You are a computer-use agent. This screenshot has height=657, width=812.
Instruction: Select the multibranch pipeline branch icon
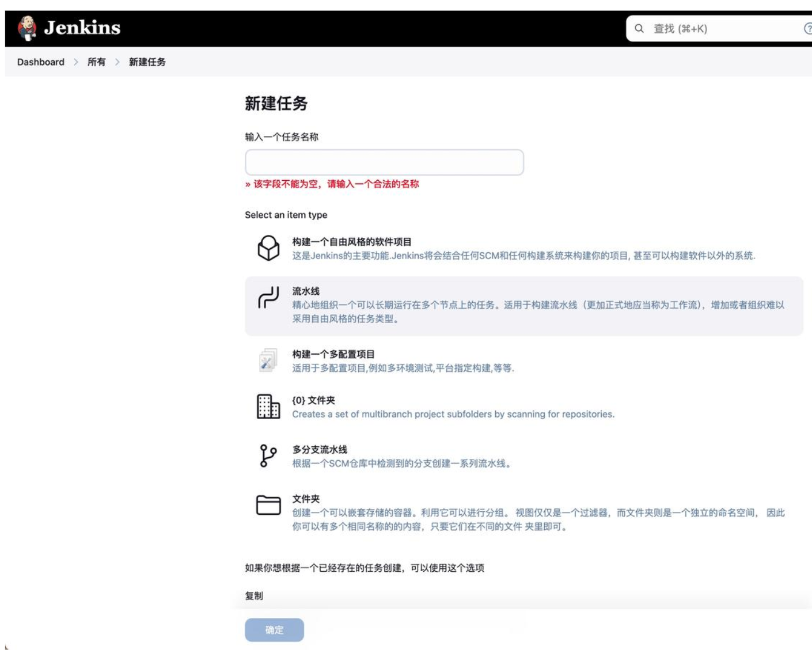(268, 455)
